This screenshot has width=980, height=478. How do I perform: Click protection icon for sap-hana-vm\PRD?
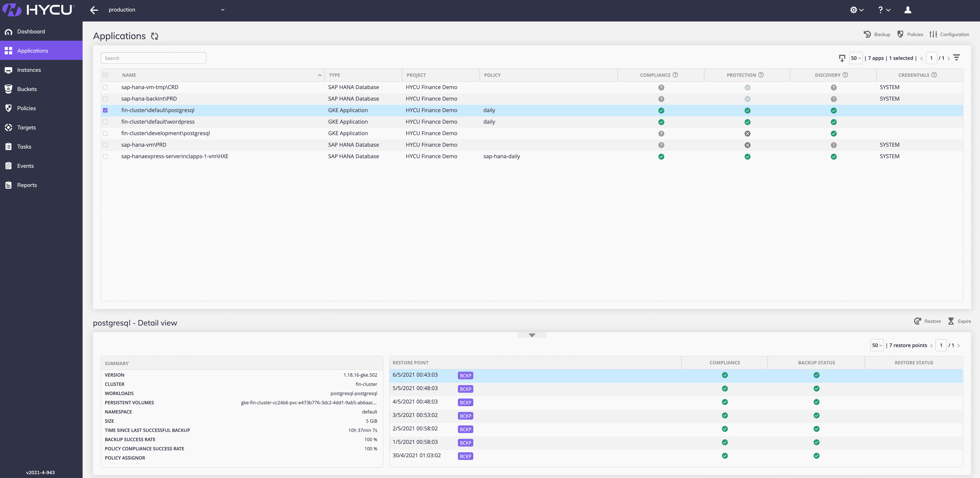click(748, 145)
